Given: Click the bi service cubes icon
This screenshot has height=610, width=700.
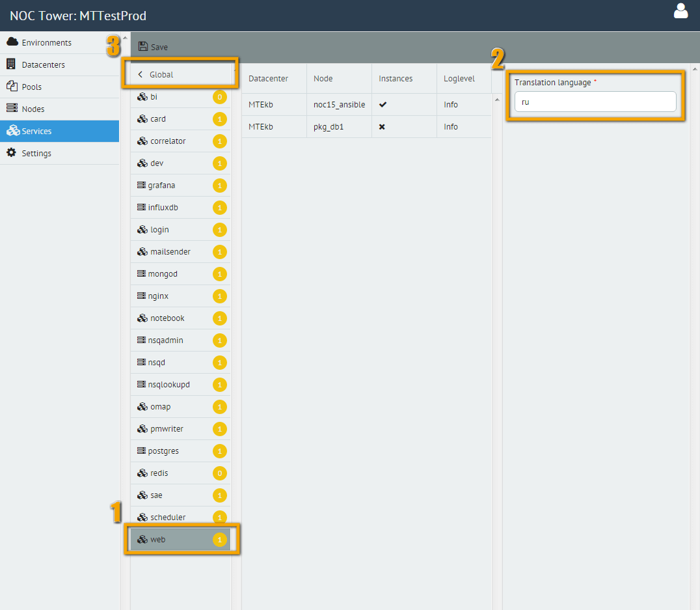Looking at the screenshot, I should (142, 96).
